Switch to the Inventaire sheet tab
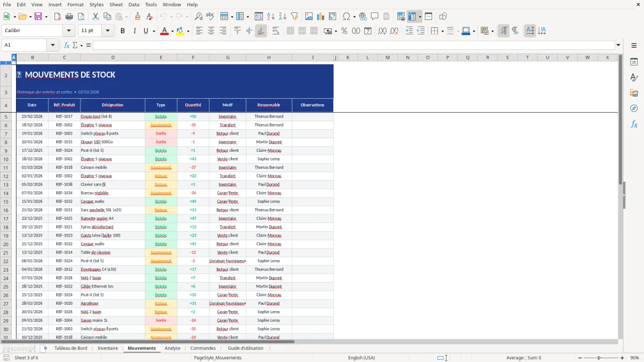 click(108, 348)
